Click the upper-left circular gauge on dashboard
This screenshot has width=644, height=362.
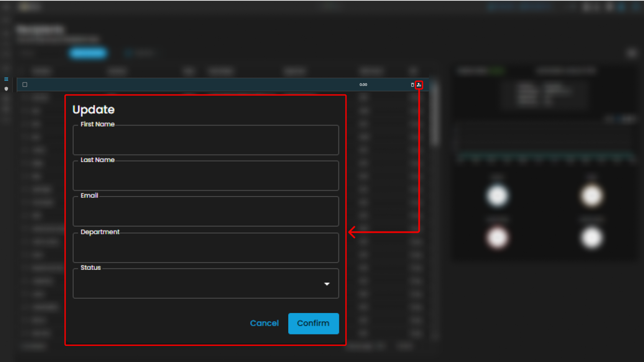tap(497, 196)
